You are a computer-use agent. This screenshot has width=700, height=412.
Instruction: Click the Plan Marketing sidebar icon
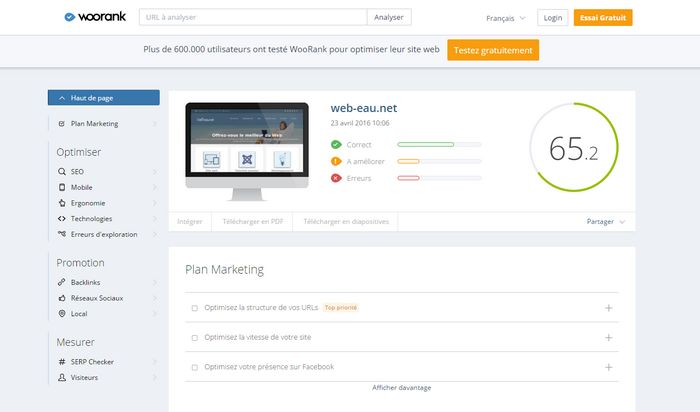[x=62, y=124]
